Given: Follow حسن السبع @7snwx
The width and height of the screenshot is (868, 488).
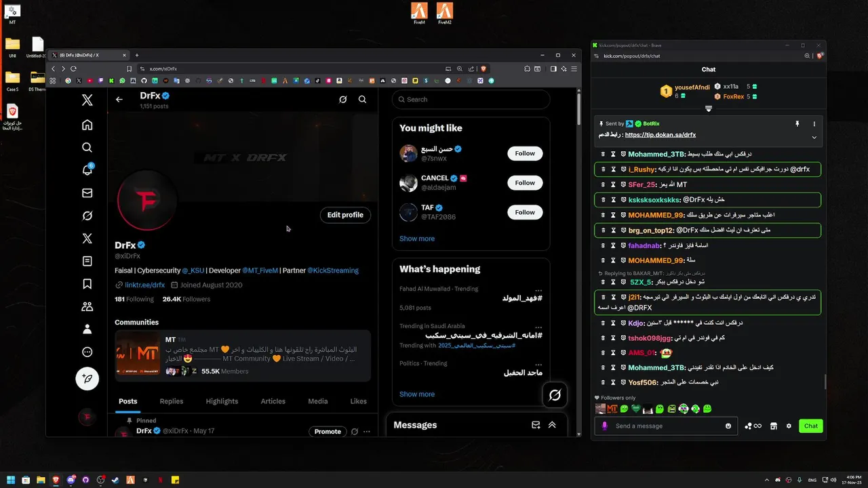Looking at the screenshot, I should click(x=525, y=153).
